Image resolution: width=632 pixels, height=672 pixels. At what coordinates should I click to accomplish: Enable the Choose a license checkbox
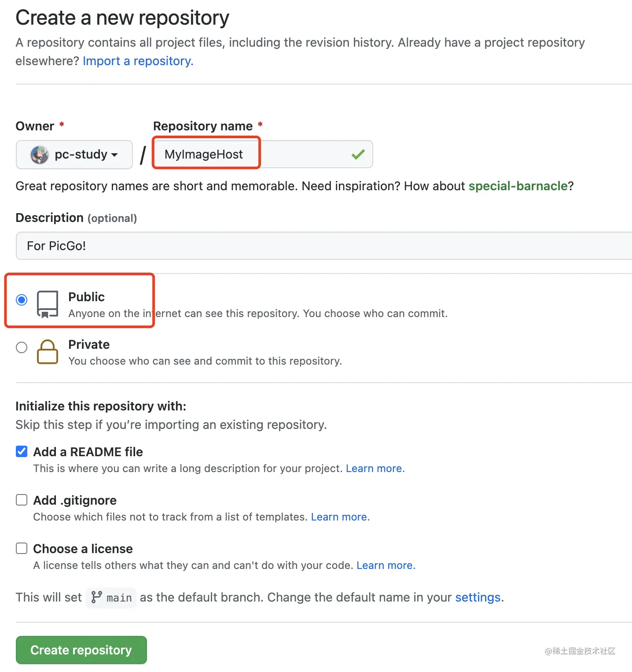(22, 548)
